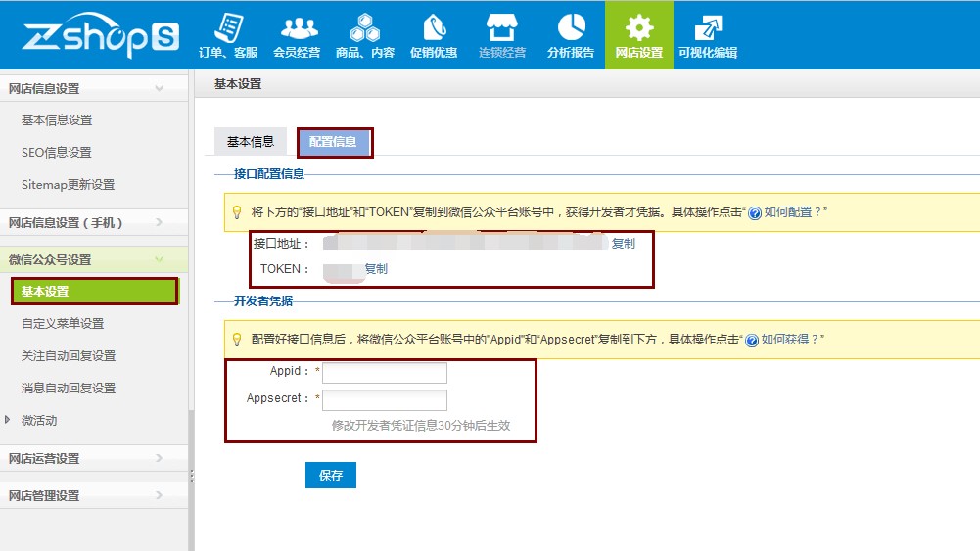Click the Zshop logo
Image resolution: width=980 pixels, height=551 pixels.
coord(100,35)
